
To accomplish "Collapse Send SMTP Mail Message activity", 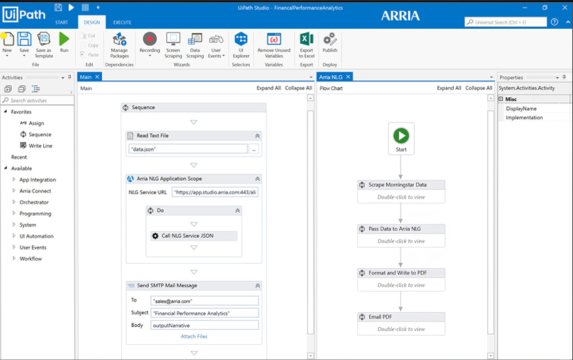I will click(x=257, y=285).
